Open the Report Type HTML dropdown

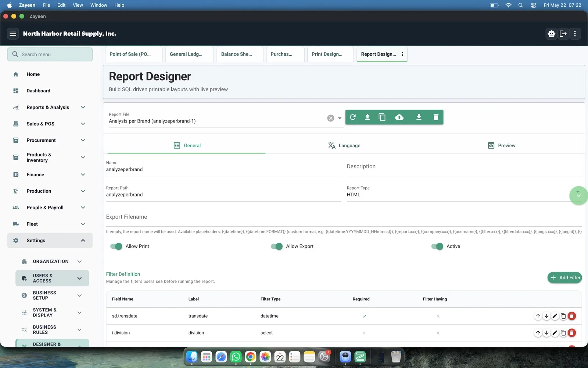464,195
